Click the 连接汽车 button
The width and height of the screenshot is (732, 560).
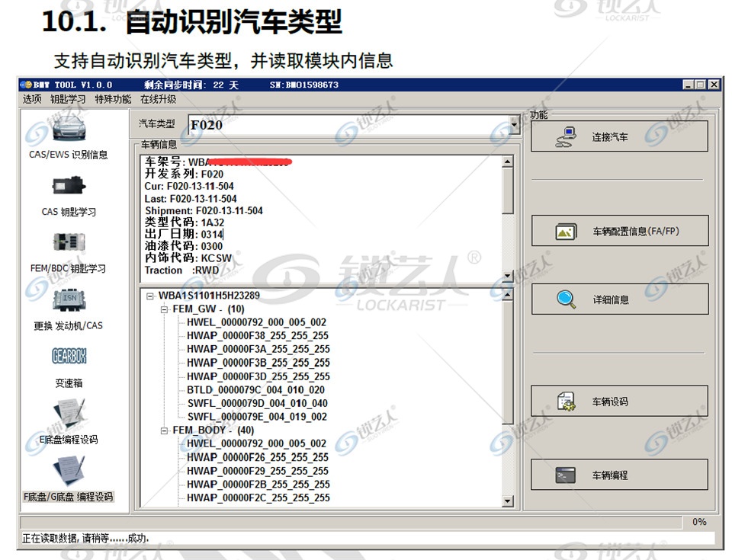coord(619,136)
